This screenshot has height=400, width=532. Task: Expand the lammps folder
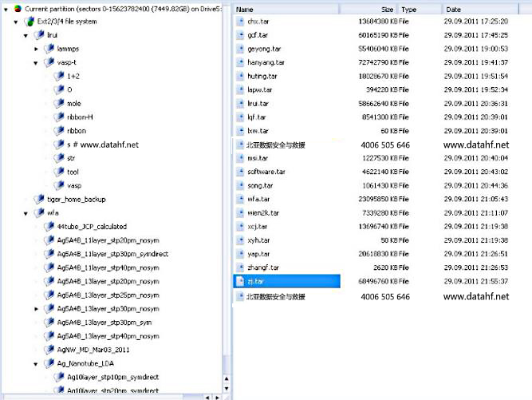tap(36, 49)
